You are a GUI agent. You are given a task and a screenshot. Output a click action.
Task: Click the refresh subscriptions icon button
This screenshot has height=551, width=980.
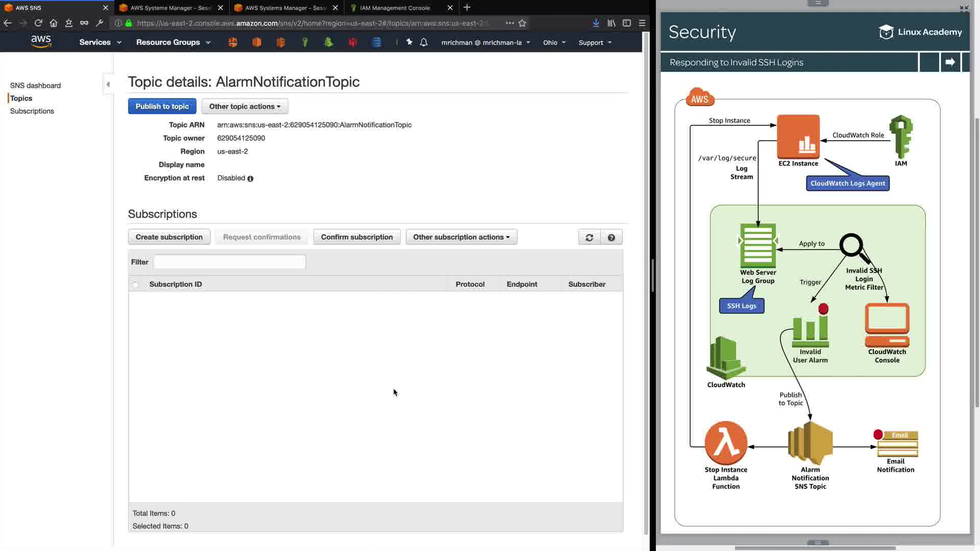click(589, 237)
